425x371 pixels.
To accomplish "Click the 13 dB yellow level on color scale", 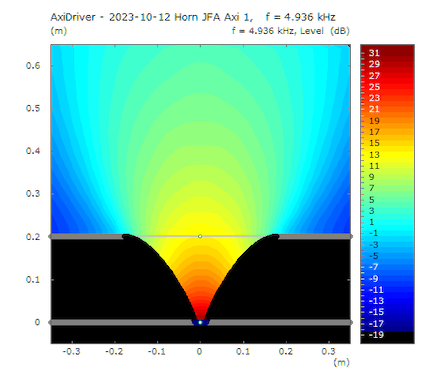I will [374, 155].
